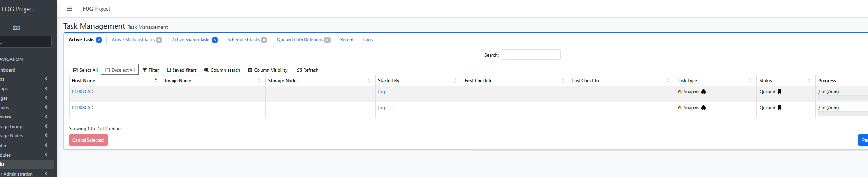The image size is (868, 177).
Task: Sort by Image Name column arrow
Action: point(259,80)
